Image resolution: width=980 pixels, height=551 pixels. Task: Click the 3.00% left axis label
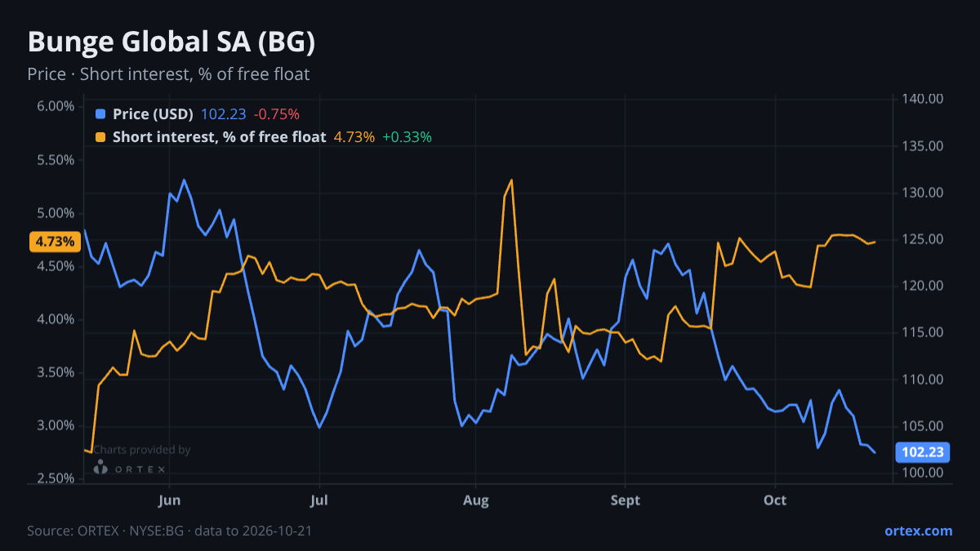[x=56, y=425]
